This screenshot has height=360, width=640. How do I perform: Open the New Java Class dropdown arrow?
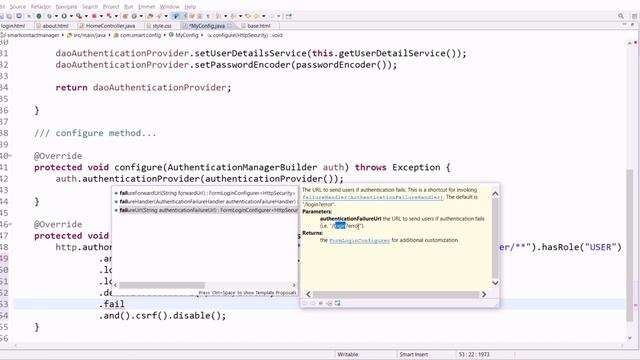point(141,16)
